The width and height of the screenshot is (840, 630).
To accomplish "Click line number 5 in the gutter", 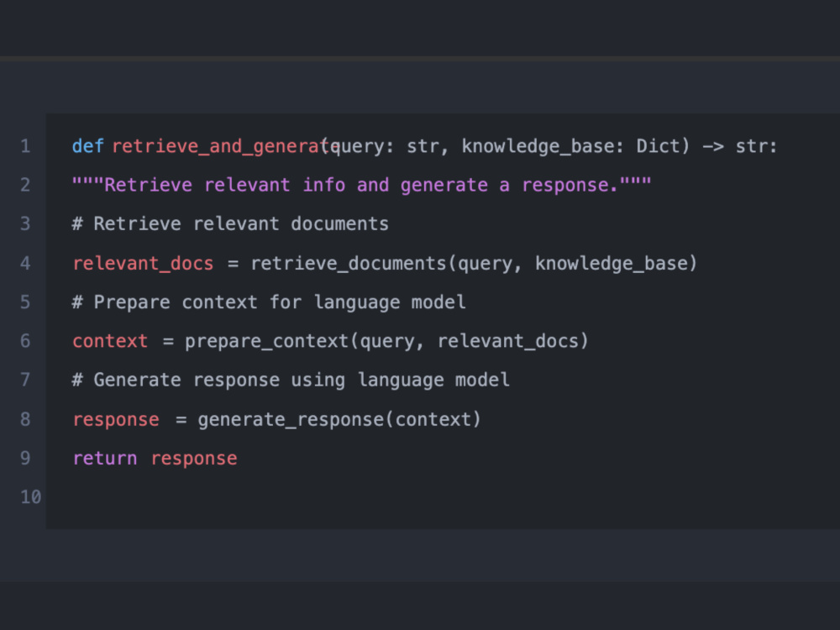I will 25,302.
